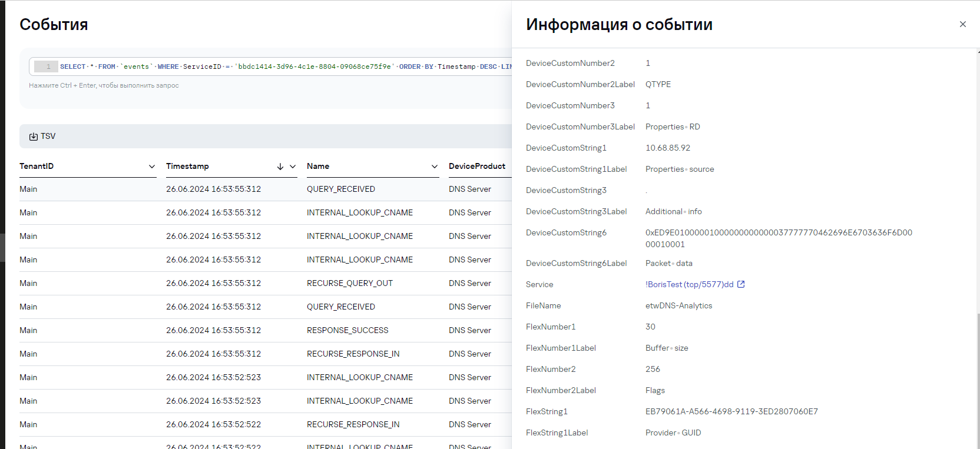Open the !BorisTest (tcp/5577)dd service link
Viewport: 980px width, 449px height.
pyautogui.click(x=690, y=284)
